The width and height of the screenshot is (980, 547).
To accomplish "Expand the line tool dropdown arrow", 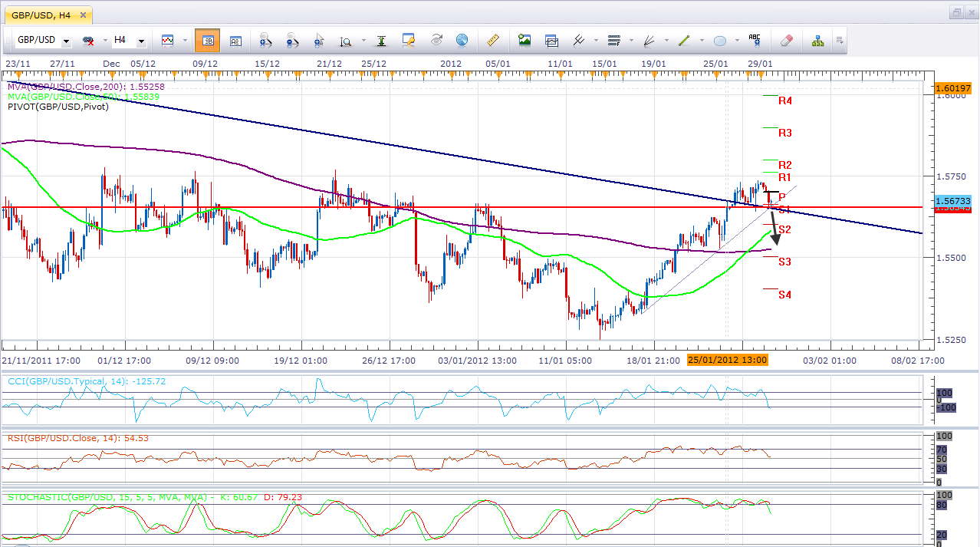I will point(702,40).
